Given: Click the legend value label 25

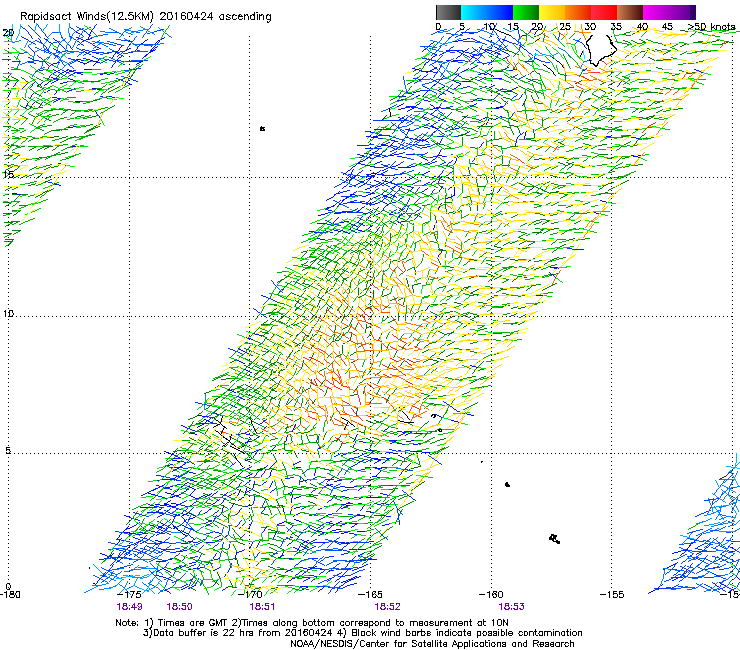Looking at the screenshot, I should click(565, 27).
